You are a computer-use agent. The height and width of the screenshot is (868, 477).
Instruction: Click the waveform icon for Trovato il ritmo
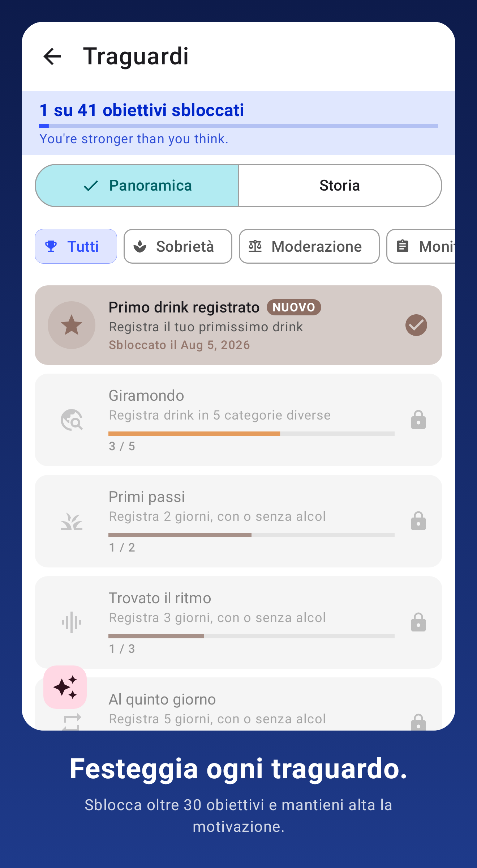coord(72,622)
